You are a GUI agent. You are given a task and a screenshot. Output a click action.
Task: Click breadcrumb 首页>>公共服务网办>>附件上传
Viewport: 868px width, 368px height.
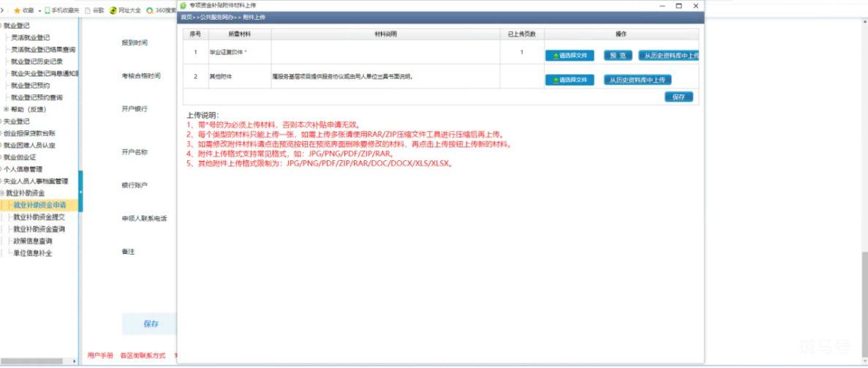point(223,18)
